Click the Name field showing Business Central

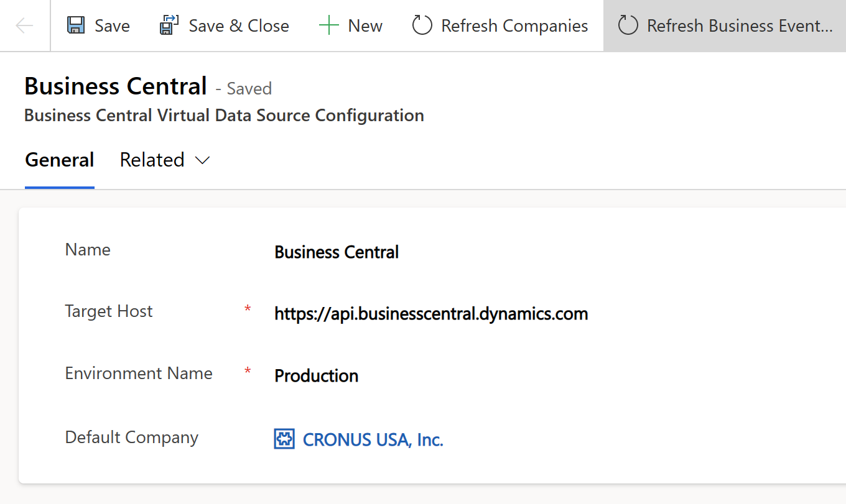pyautogui.click(x=336, y=252)
